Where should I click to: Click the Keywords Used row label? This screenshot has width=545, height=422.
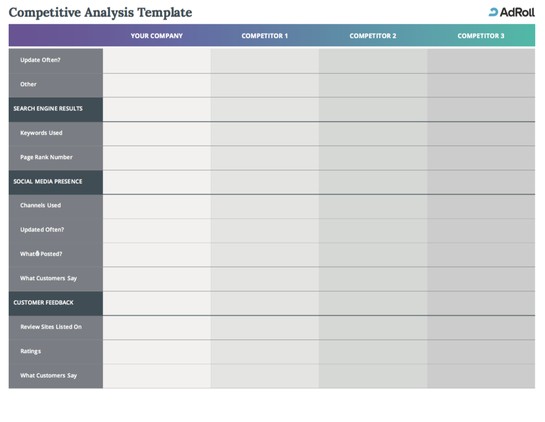(41, 133)
